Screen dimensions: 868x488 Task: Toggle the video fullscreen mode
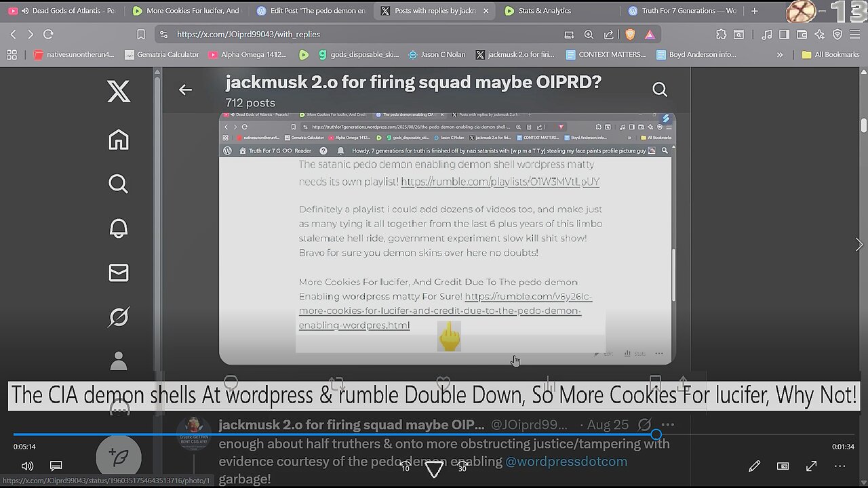tap(811, 466)
